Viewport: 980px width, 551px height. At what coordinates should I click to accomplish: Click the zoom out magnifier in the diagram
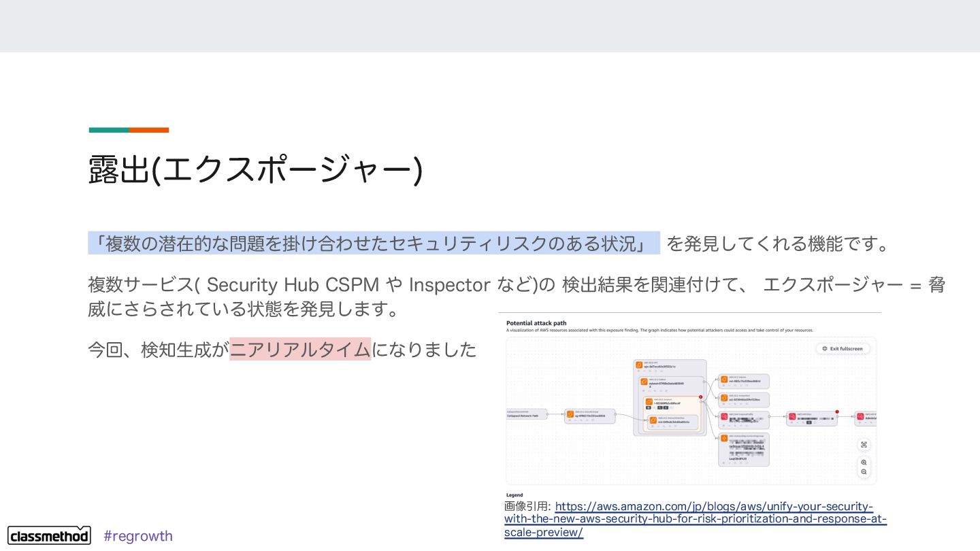coord(864,471)
